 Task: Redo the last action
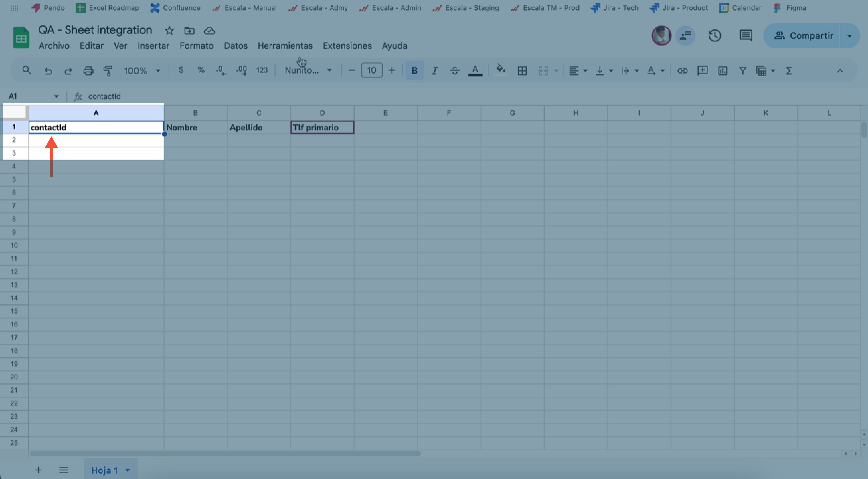point(68,71)
